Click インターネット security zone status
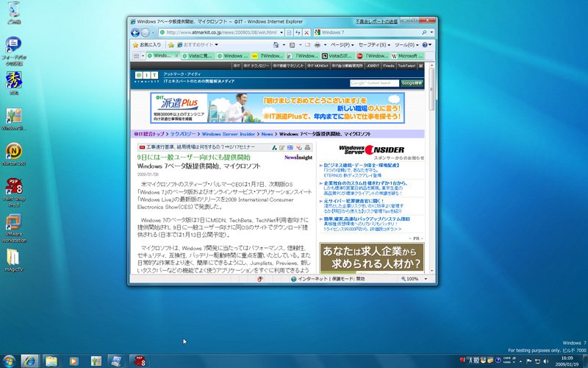Image resolution: width=588 pixels, height=368 pixels. [328, 279]
